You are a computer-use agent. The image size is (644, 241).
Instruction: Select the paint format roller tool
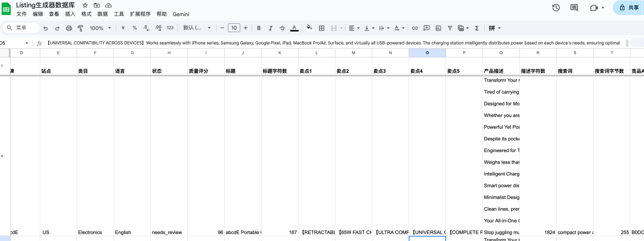[x=80, y=28]
